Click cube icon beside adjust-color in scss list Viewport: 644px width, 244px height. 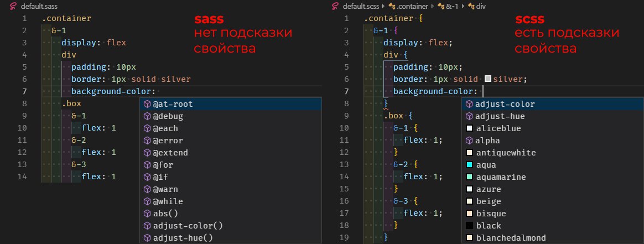[469, 105]
